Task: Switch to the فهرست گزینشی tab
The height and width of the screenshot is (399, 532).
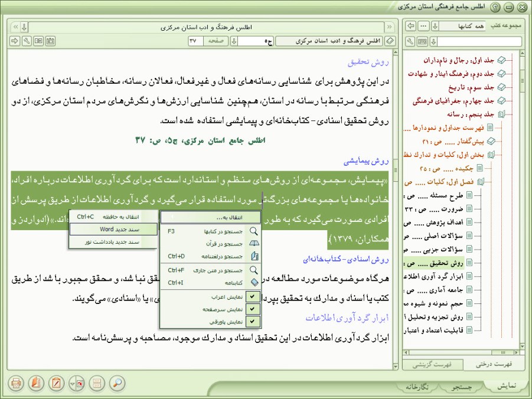Action: pyautogui.click(x=432, y=365)
